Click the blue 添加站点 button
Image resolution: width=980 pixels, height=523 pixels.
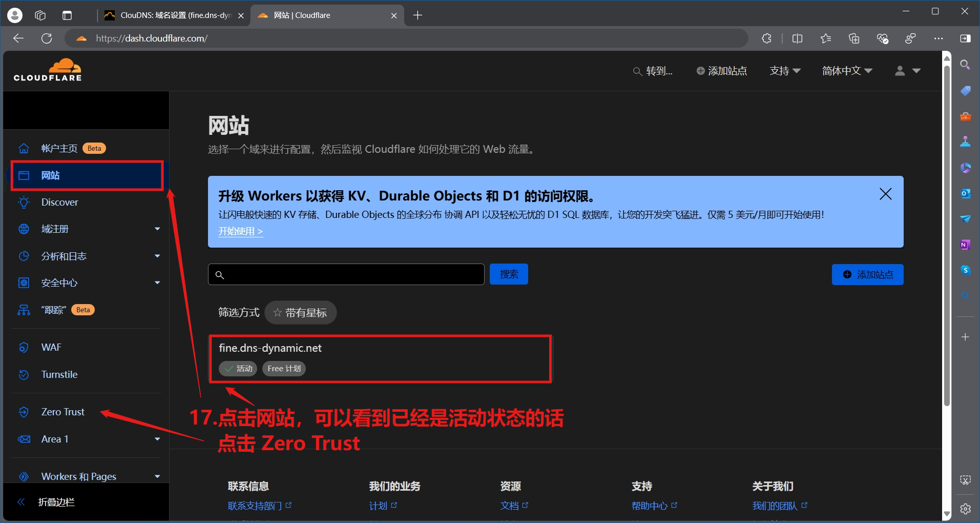point(867,274)
